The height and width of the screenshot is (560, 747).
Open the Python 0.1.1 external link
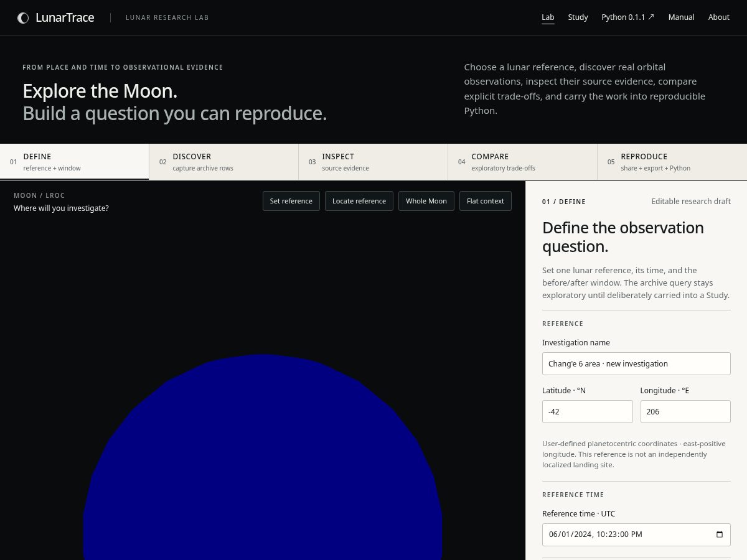tap(627, 17)
